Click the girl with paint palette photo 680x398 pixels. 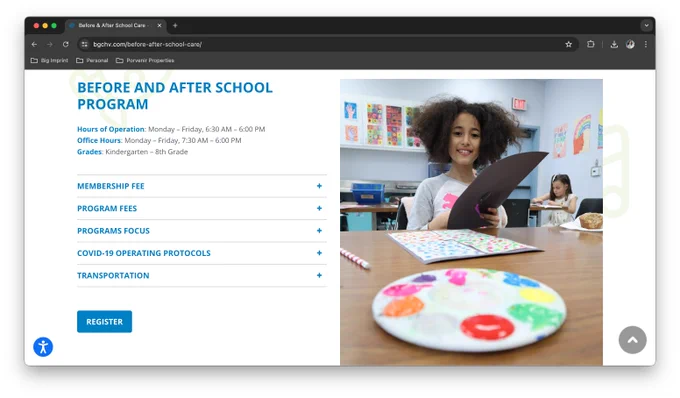tap(471, 222)
